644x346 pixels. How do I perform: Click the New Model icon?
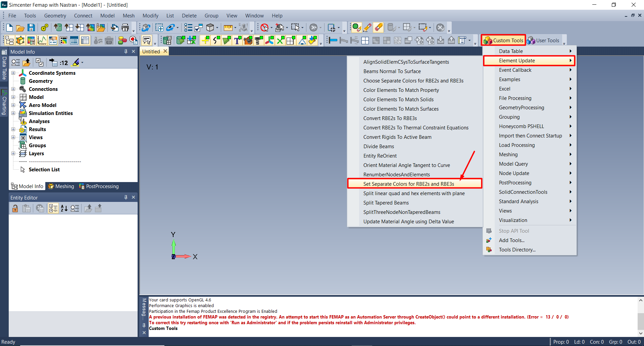(x=9, y=27)
